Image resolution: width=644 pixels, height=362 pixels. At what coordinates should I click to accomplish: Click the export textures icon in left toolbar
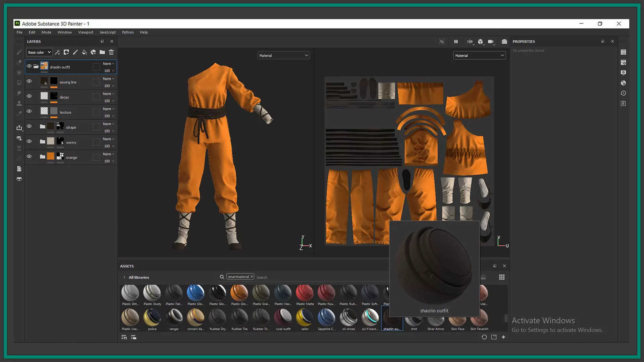(x=19, y=128)
